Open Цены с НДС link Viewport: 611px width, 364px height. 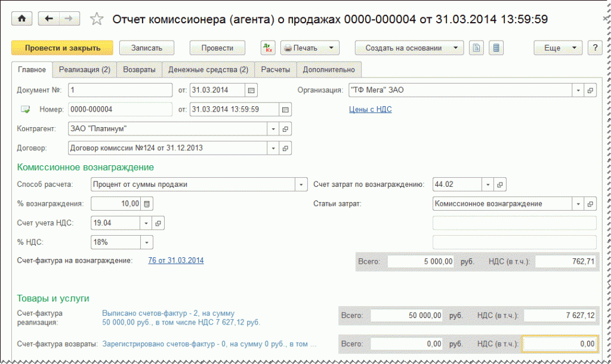tap(370, 110)
